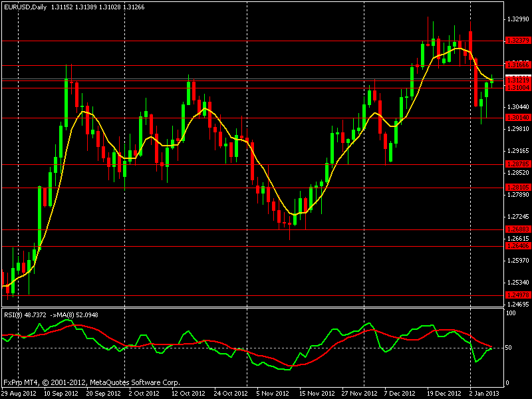The image size is (532, 399).
Task: Click the 19 Dec 2012 date label
Action: pyautogui.click(x=444, y=394)
